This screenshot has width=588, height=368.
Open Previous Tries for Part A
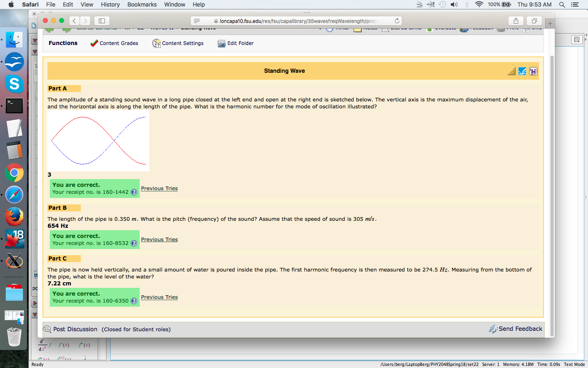coord(159,188)
